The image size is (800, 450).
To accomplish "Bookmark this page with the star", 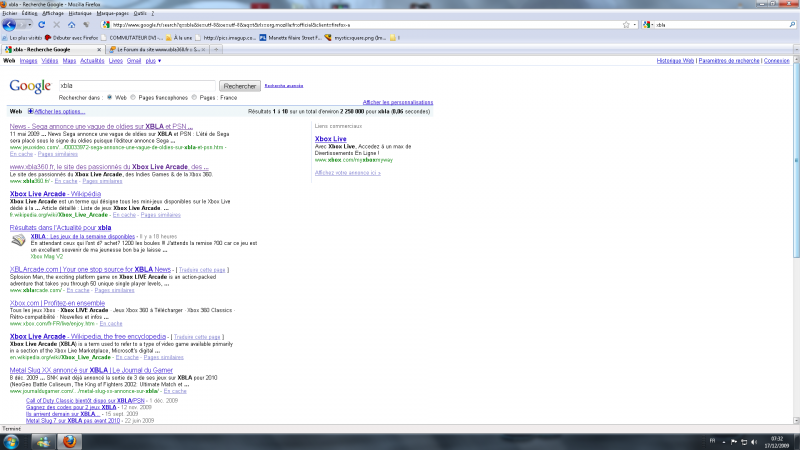I will click(626, 24).
